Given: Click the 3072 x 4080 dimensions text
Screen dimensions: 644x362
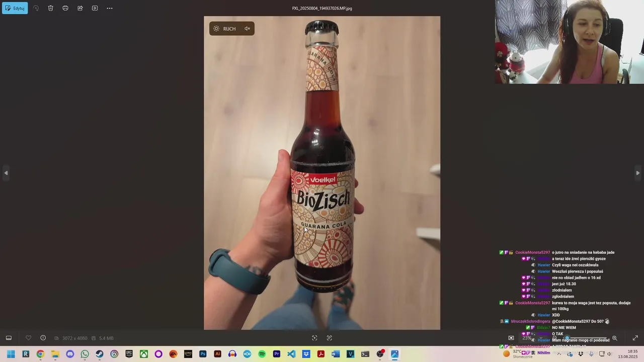Looking at the screenshot, I should coord(74,338).
